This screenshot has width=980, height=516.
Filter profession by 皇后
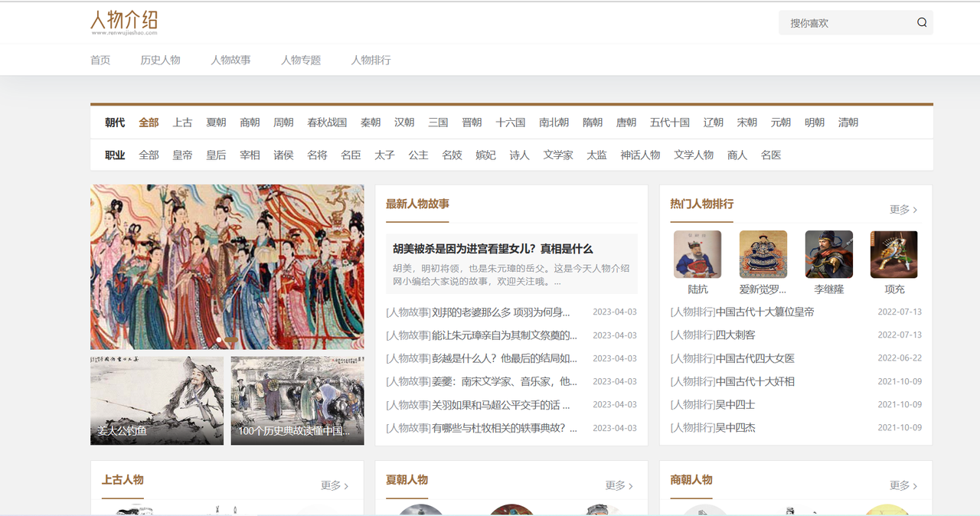(216, 155)
